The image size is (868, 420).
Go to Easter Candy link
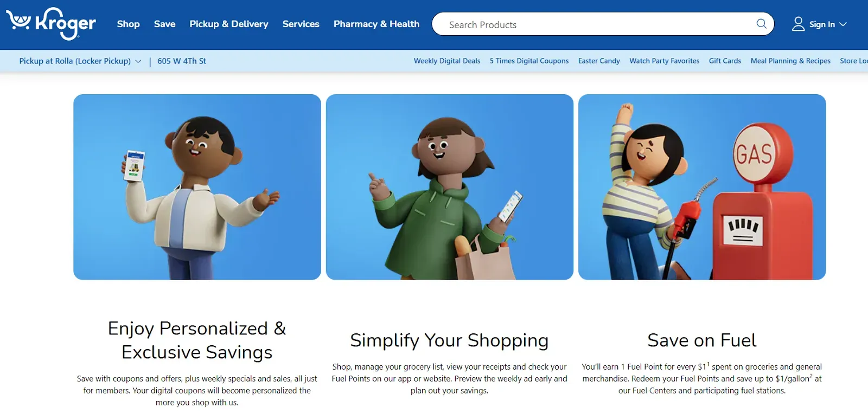[599, 61]
